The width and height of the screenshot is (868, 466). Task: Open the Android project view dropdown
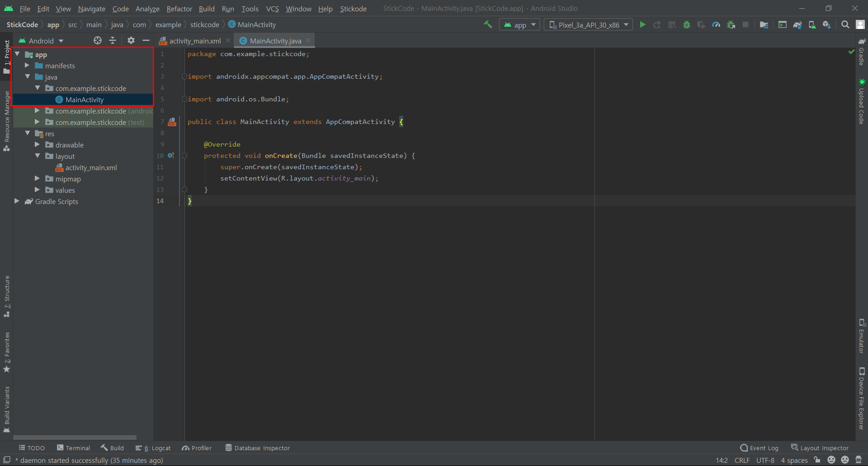pos(41,41)
